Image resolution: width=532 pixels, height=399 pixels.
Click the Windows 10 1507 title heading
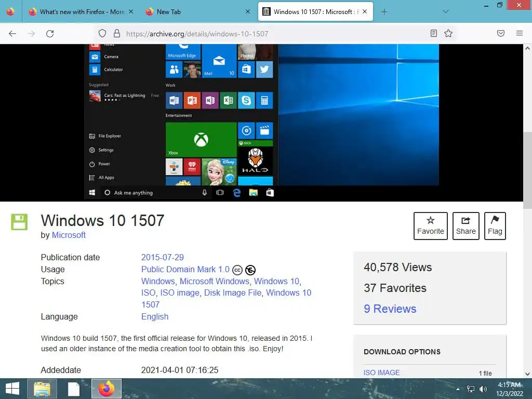coord(102,220)
